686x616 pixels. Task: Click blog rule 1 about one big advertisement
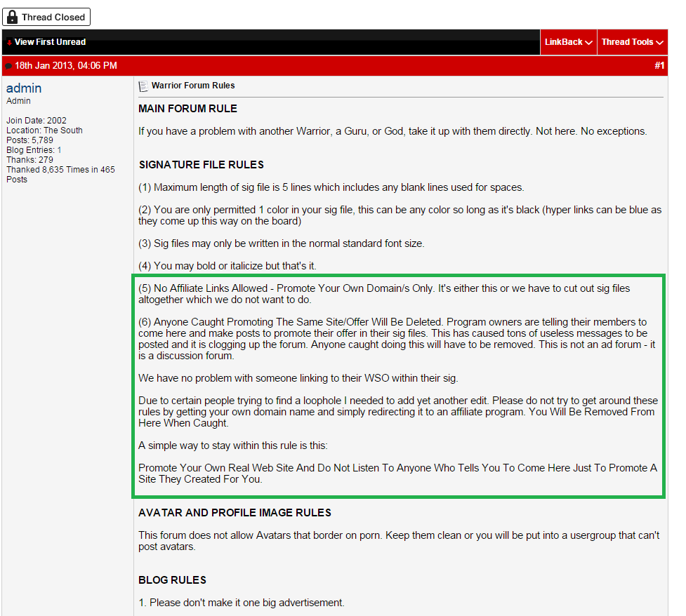[x=242, y=603]
